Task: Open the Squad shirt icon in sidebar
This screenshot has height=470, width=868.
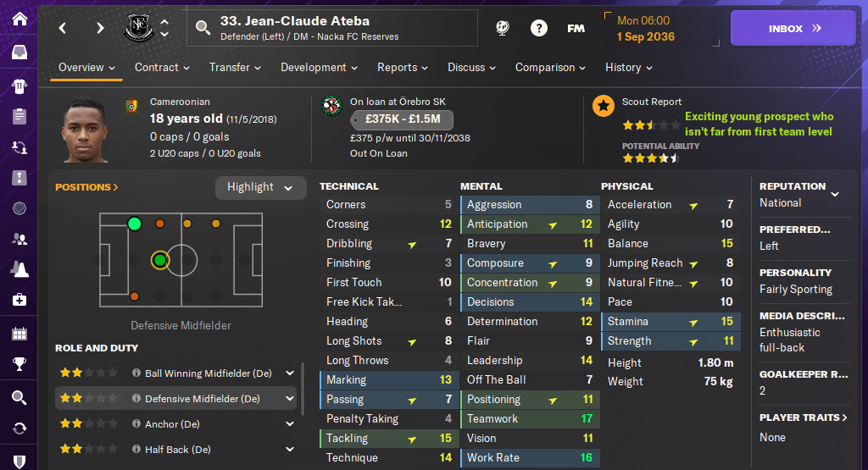Action: point(19,86)
